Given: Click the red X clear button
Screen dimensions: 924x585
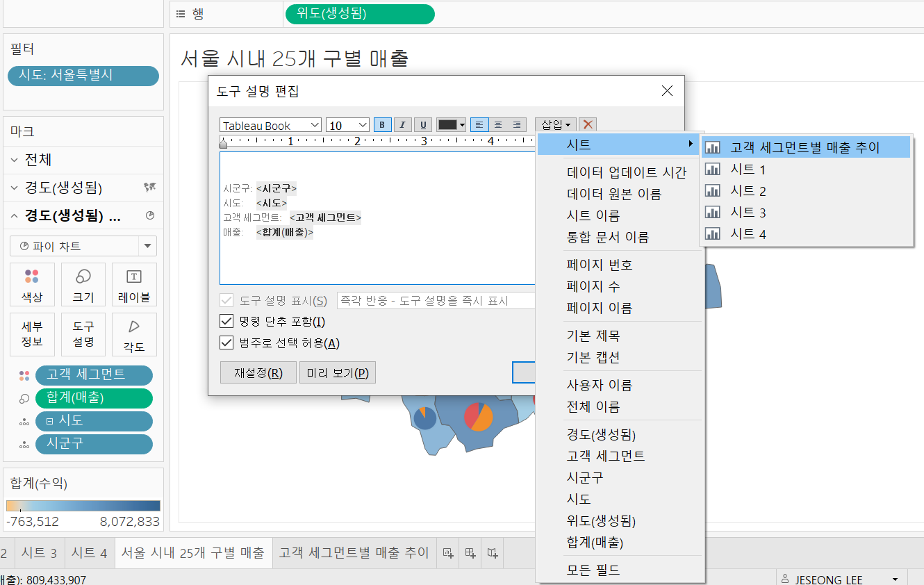Looking at the screenshot, I should pos(588,125).
